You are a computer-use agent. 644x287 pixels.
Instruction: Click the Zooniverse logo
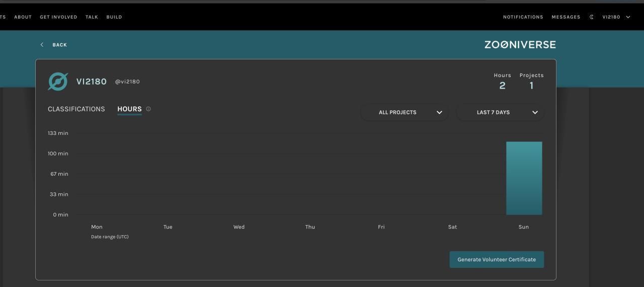point(520,45)
